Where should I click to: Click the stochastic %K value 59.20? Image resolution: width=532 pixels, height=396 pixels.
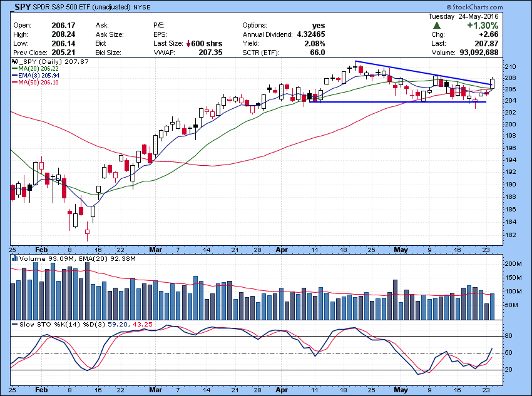117,325
